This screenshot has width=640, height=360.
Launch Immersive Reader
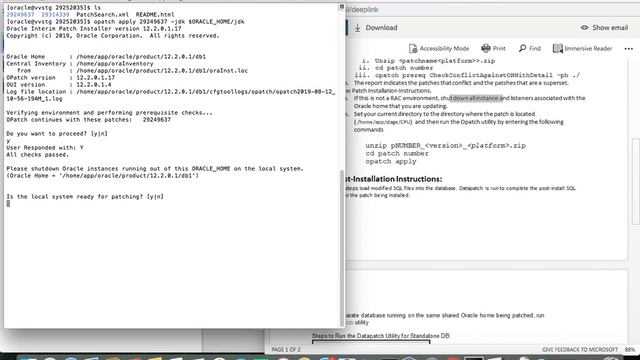point(582,48)
